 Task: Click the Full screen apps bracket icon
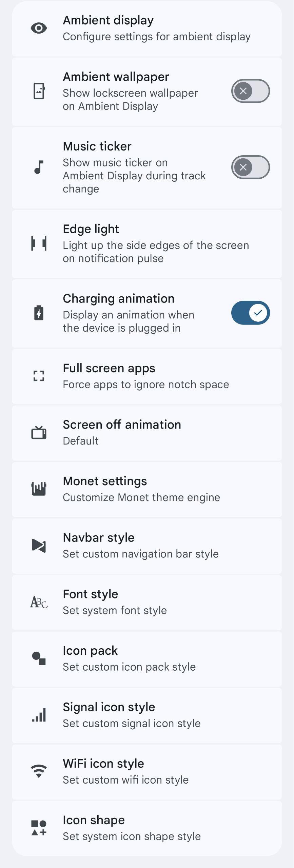coord(39,376)
